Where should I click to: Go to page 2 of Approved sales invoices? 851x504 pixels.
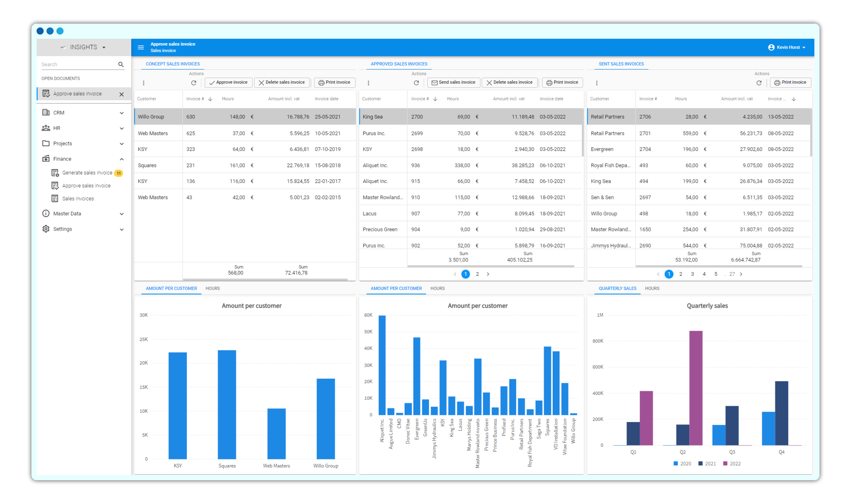point(478,274)
